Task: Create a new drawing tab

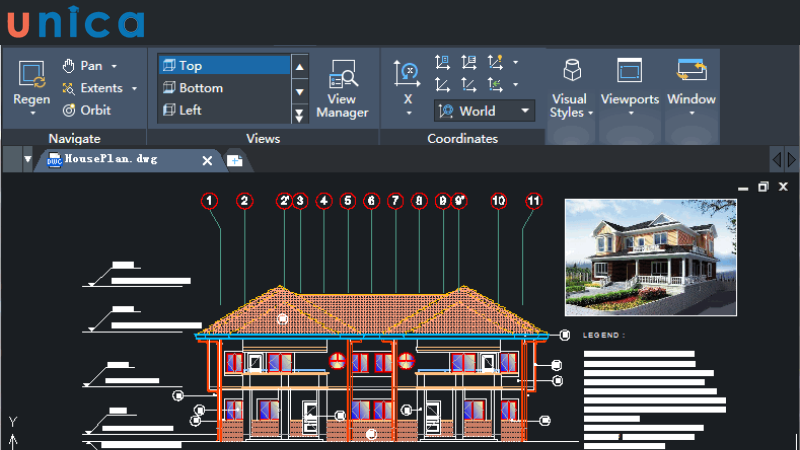Action: click(x=235, y=160)
